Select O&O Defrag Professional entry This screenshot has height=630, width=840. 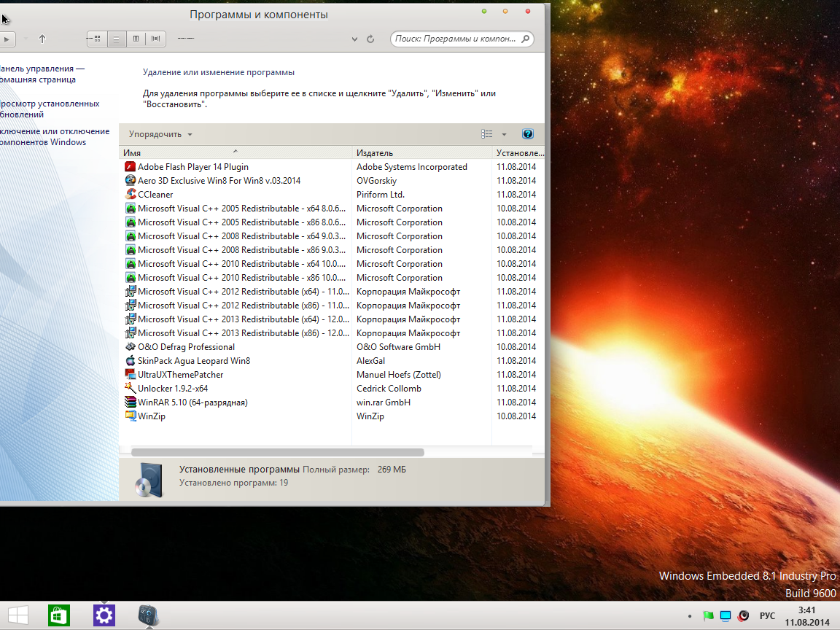pos(186,346)
